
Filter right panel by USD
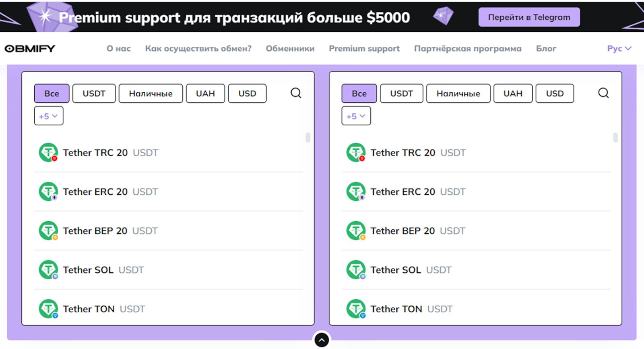555,93
